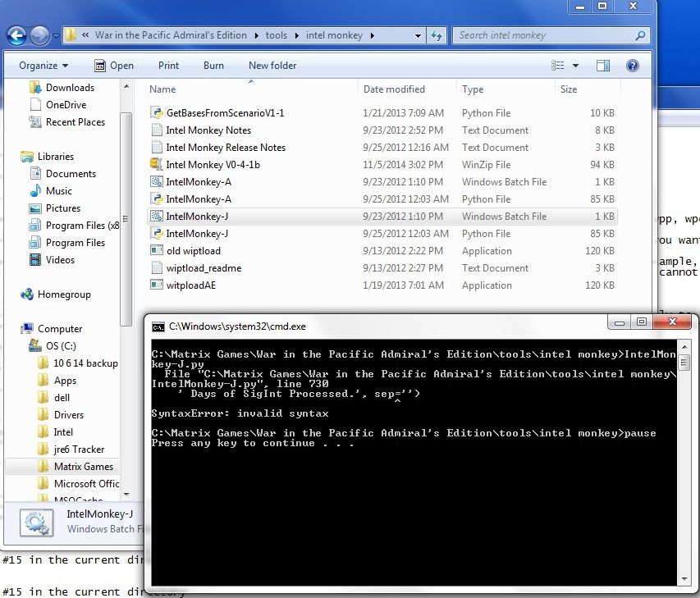Viewport: 700px width, 598px height.
Task: Click the Back navigation arrow
Action: tap(16, 36)
